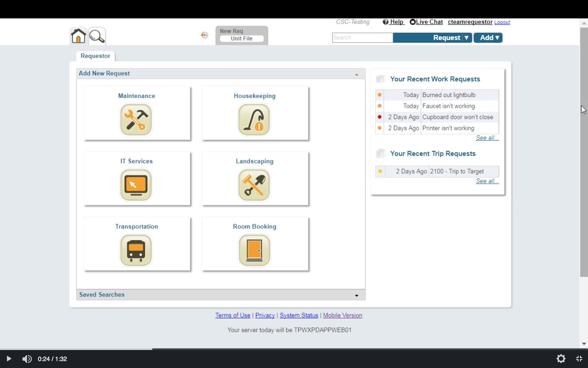Open the Unit File tab
Image resolution: width=588 pixels, height=368 pixels.
point(241,39)
